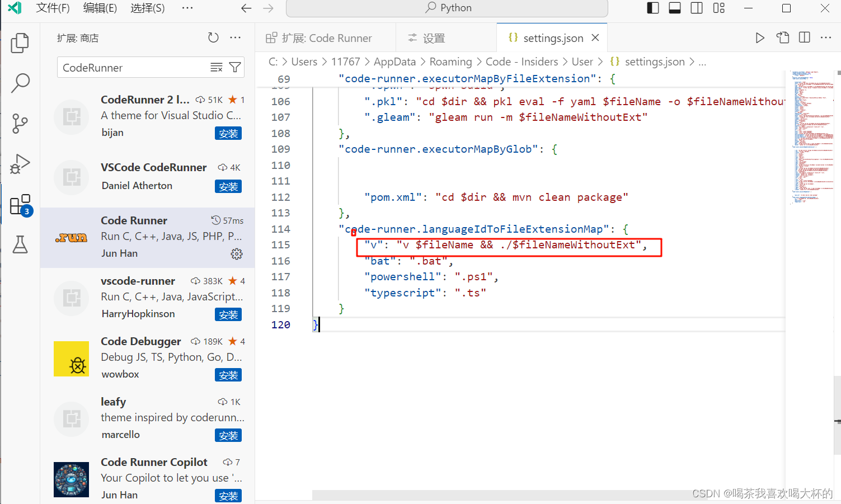Install the Code Debugger extension
Viewport: 841px width, 504px height.
[x=228, y=375]
